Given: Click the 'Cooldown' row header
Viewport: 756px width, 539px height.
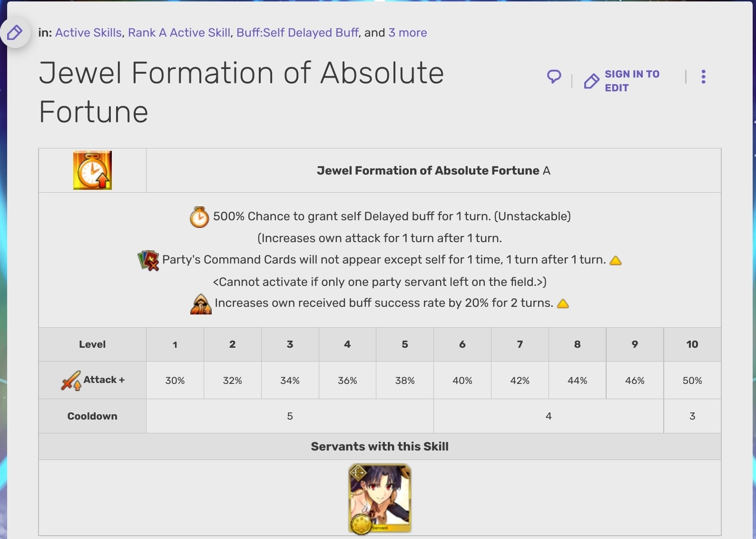Looking at the screenshot, I should point(92,416).
